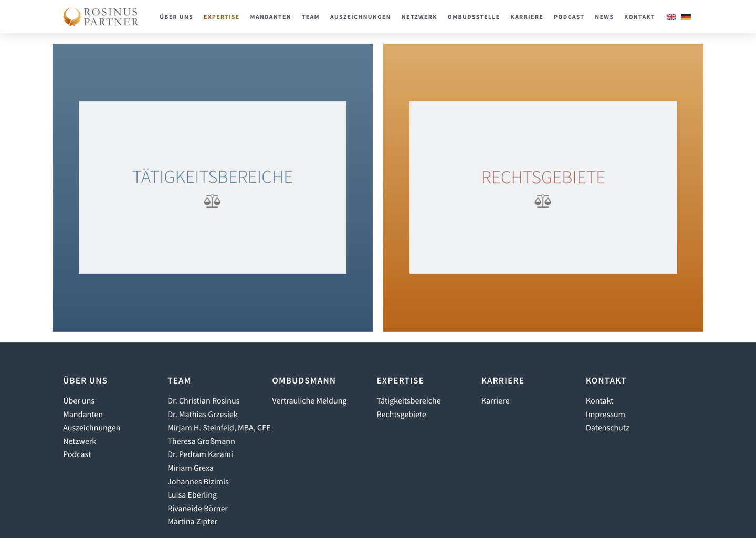Screen dimensions: 756x538
Task: Open Dr. Christian Rosinus profile link
Action: (203, 400)
